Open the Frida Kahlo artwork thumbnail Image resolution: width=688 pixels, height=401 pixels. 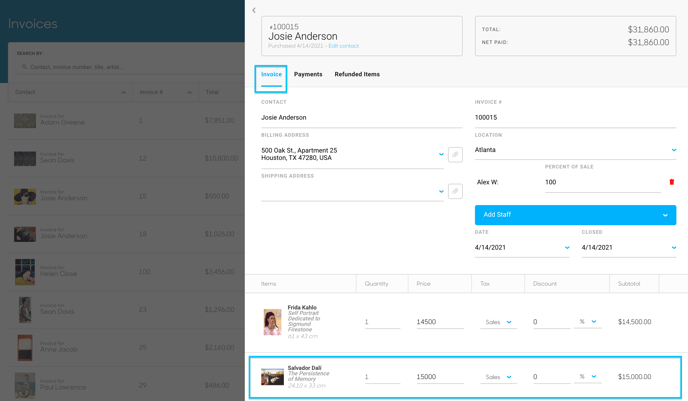(272, 322)
